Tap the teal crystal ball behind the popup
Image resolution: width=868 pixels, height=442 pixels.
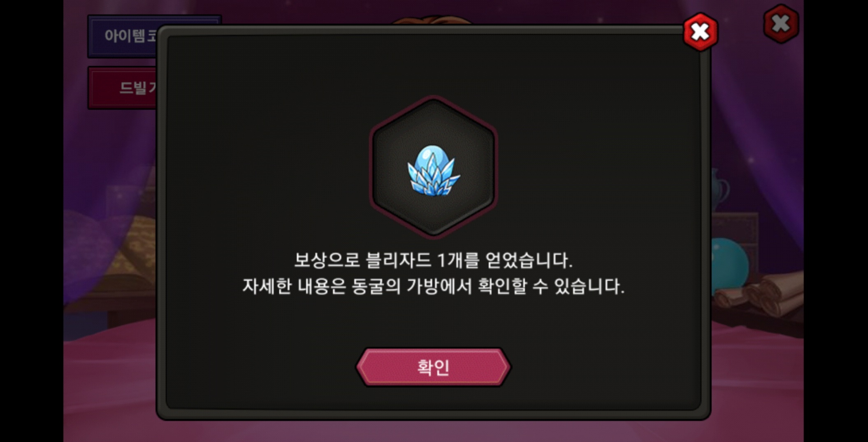(730, 263)
